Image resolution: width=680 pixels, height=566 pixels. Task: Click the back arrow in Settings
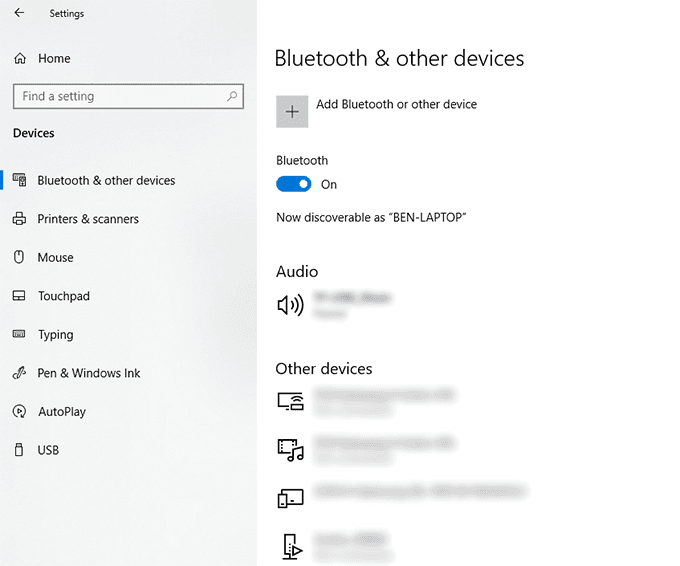20,13
